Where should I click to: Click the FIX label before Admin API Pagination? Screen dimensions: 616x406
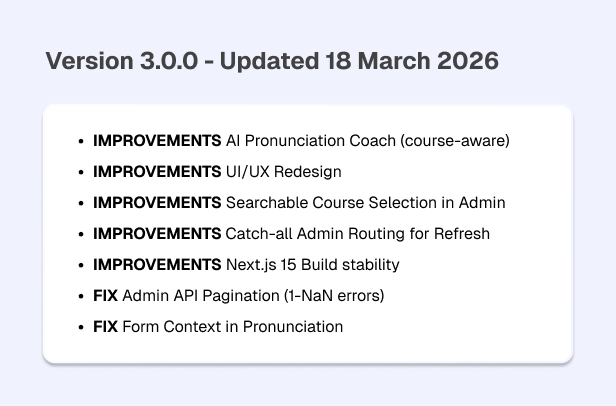point(105,296)
